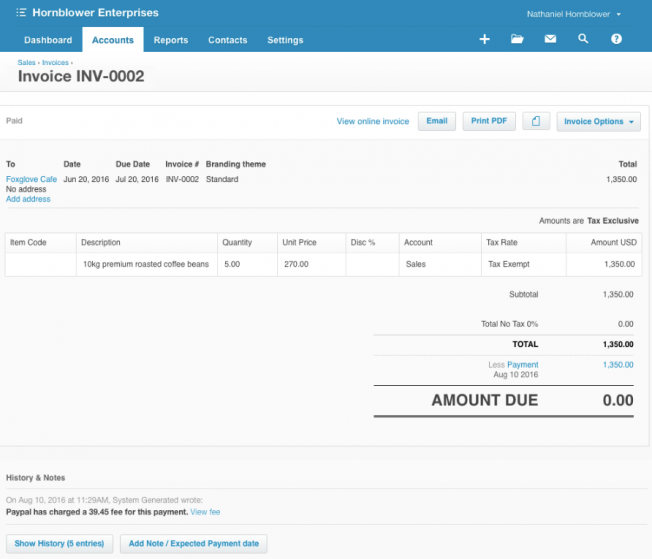Image resolution: width=652 pixels, height=559 pixels.
Task: Go to the Dashboard tab
Action: 48,40
